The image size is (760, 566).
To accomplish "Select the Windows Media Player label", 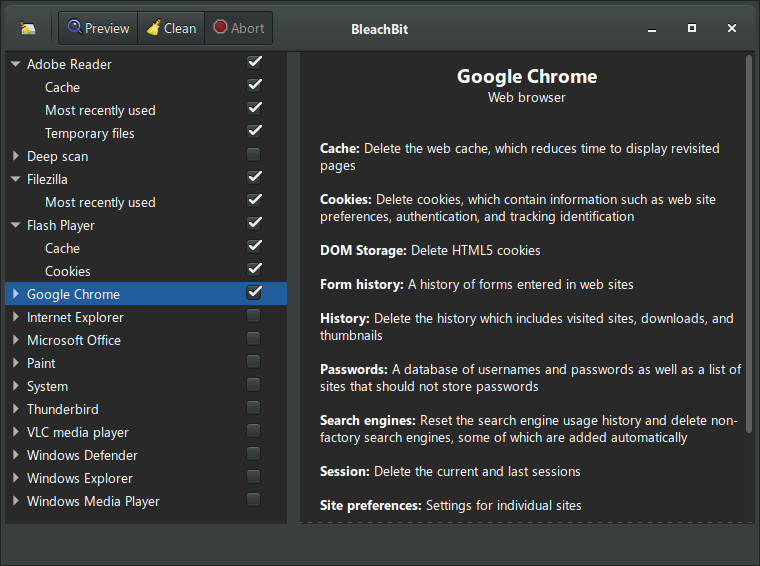I will tap(93, 502).
